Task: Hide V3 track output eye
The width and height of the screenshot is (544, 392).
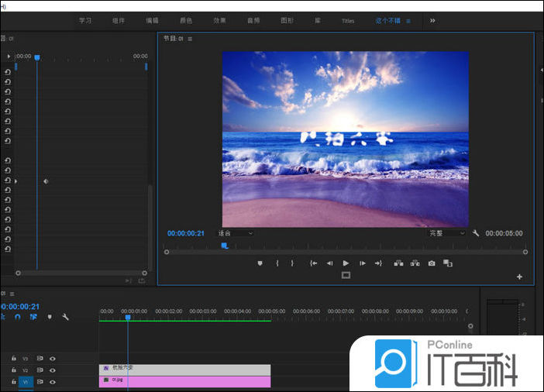Action: pyautogui.click(x=53, y=359)
